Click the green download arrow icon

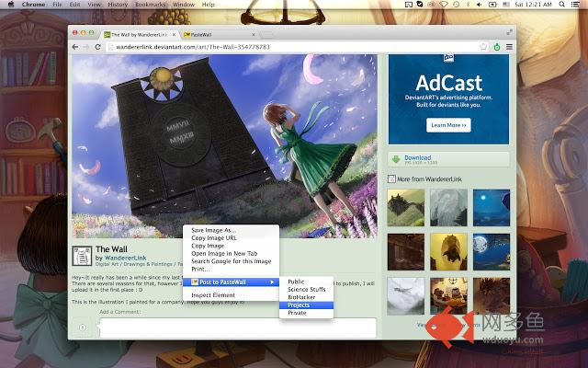[396, 159]
